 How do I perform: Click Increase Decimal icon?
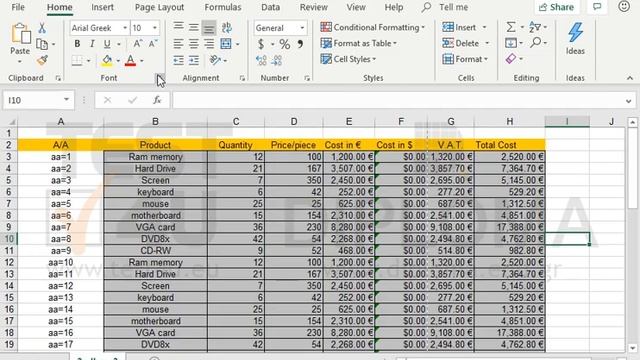261,60
